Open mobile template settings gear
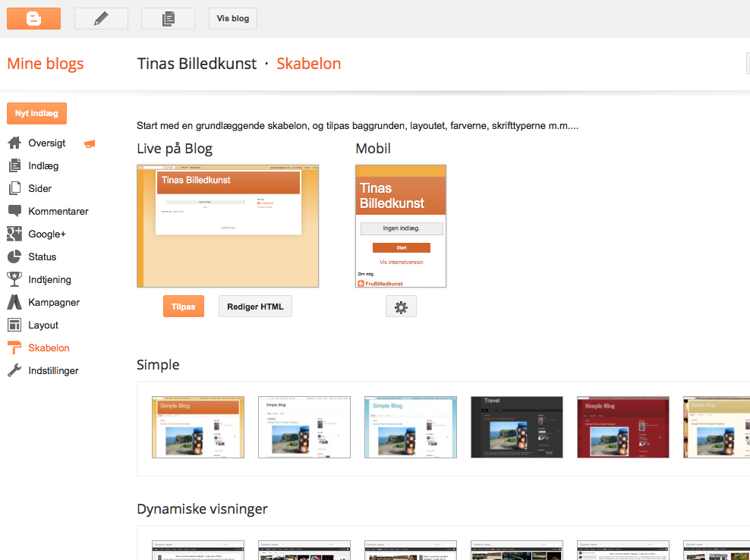 [x=402, y=307]
